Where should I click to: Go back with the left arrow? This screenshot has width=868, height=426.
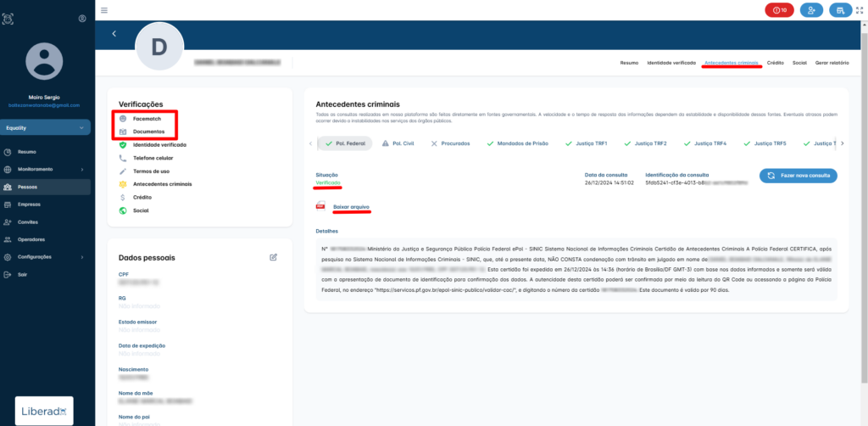point(114,33)
